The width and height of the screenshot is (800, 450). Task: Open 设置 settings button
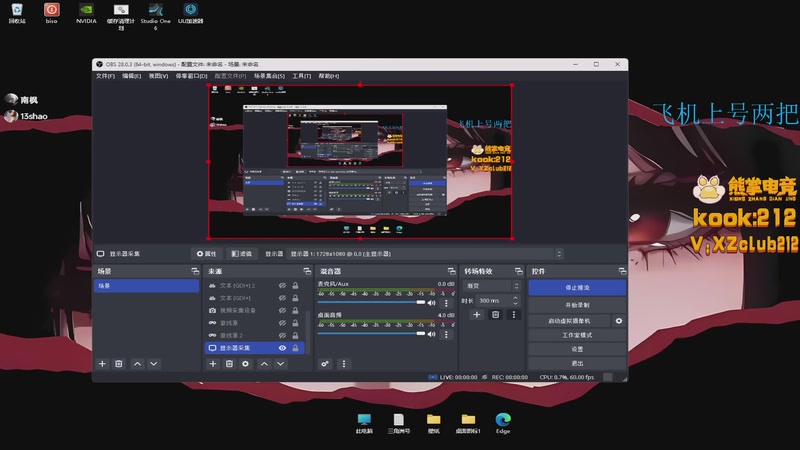pos(577,349)
